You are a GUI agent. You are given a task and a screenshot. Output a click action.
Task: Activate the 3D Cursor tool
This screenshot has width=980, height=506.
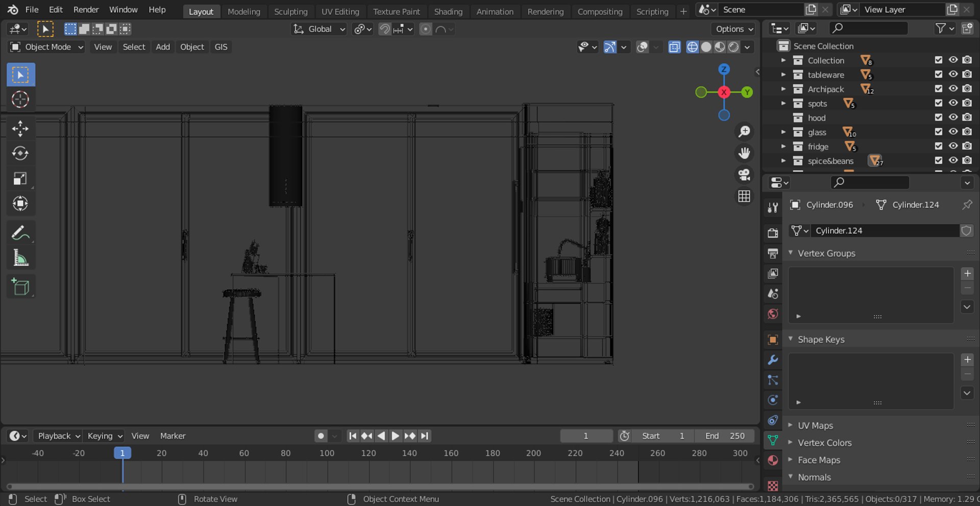click(20, 100)
